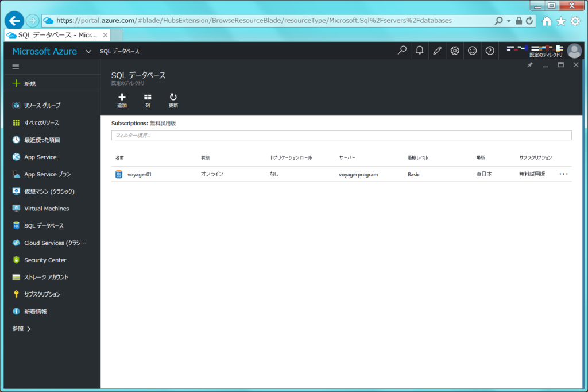Click 追加 add button in blade toolbar
Viewport: 588px width, 392px height.
click(122, 101)
